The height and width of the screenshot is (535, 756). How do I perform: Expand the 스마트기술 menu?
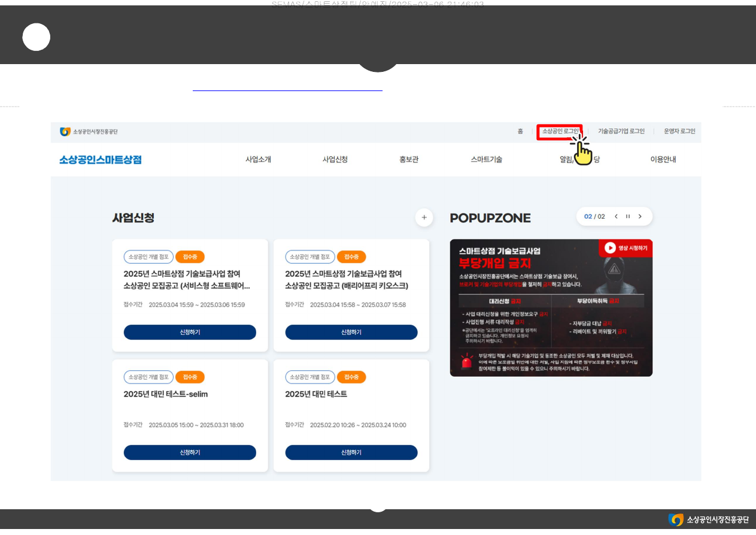(x=486, y=159)
